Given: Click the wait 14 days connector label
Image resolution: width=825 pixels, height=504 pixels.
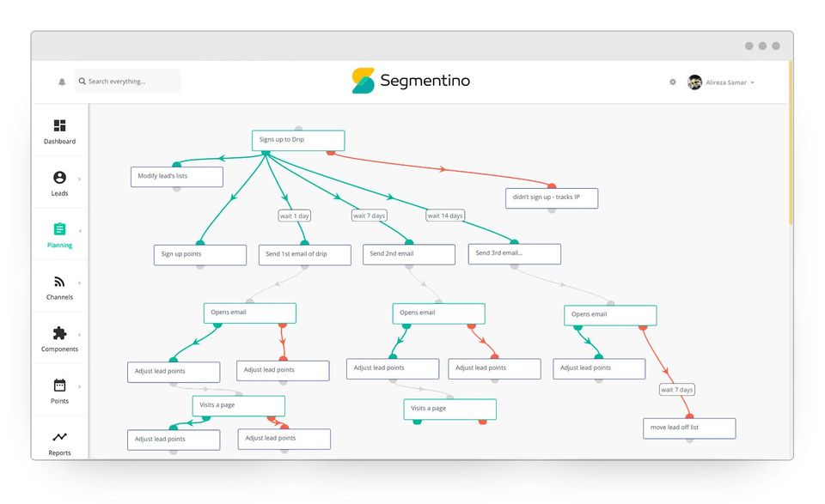Looking at the screenshot, I should pos(445,216).
